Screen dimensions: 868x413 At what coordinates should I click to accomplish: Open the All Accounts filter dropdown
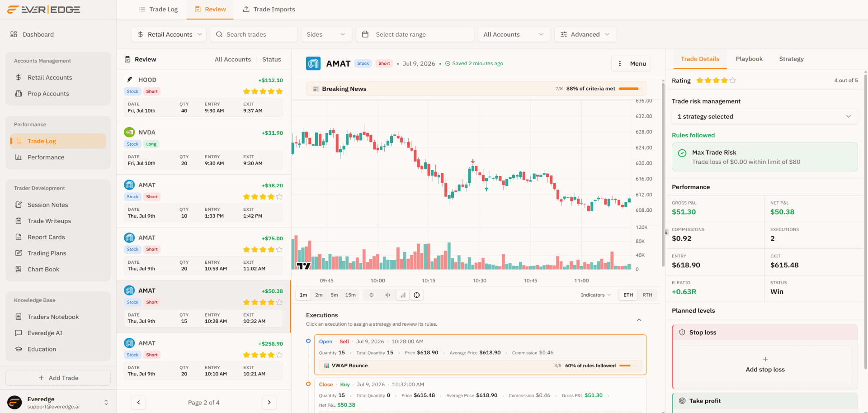point(514,34)
